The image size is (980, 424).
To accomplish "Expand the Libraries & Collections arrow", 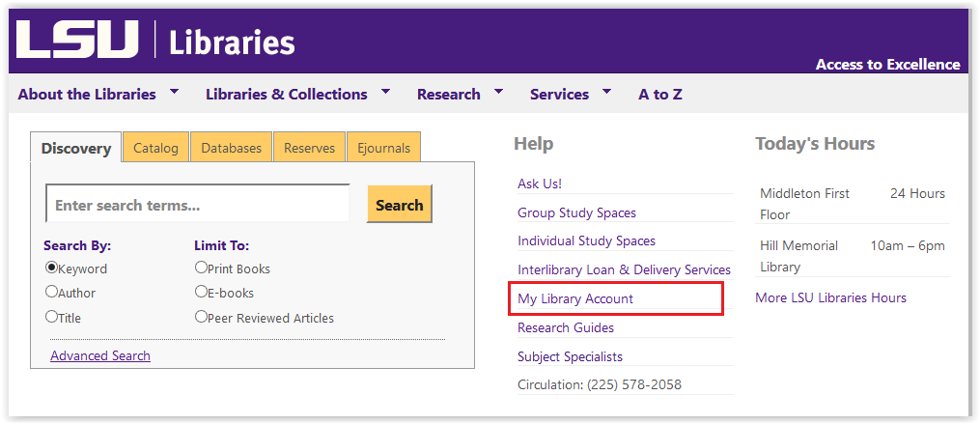I will [x=385, y=92].
